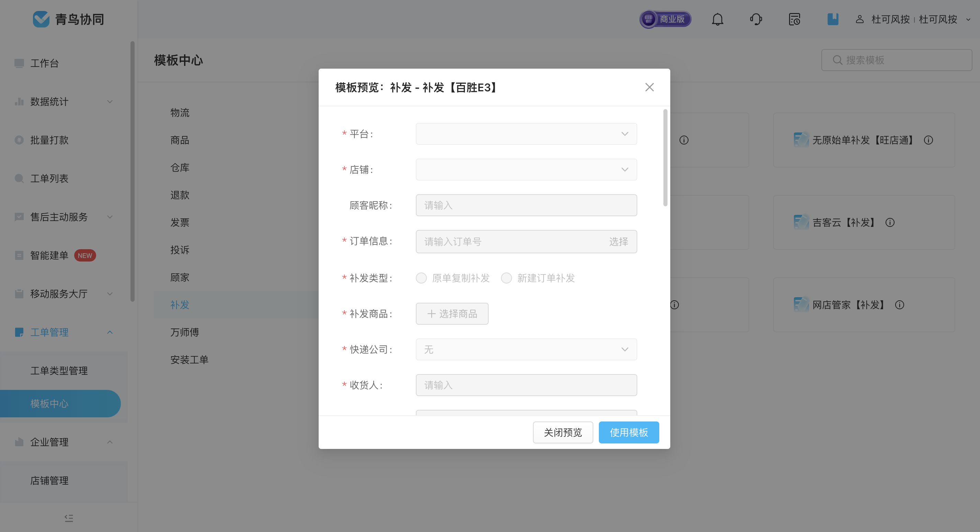Screen dimensions: 980x532
Task: Collapse 工单管理 menu chevron
Action: click(110, 332)
